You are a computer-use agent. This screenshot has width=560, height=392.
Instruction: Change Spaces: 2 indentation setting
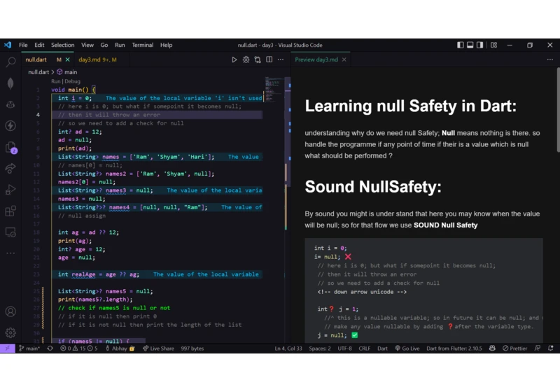pyautogui.click(x=320, y=349)
